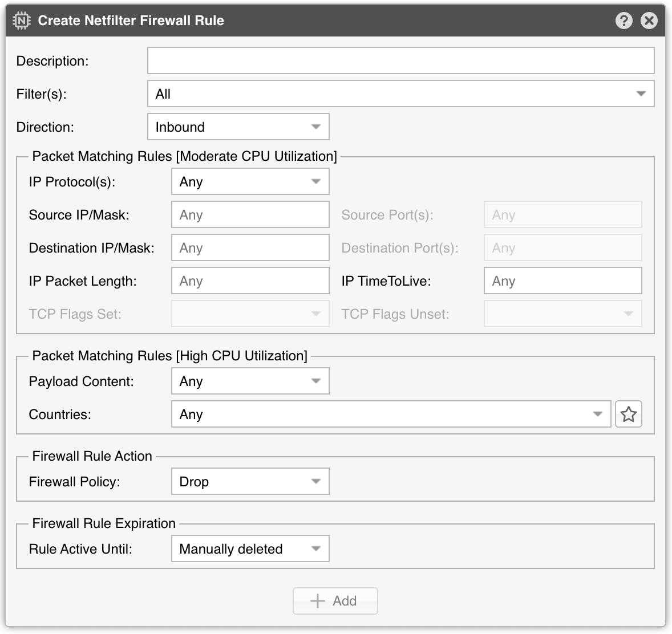
Task: Click the Destination IP/Mask input field
Action: pos(250,247)
